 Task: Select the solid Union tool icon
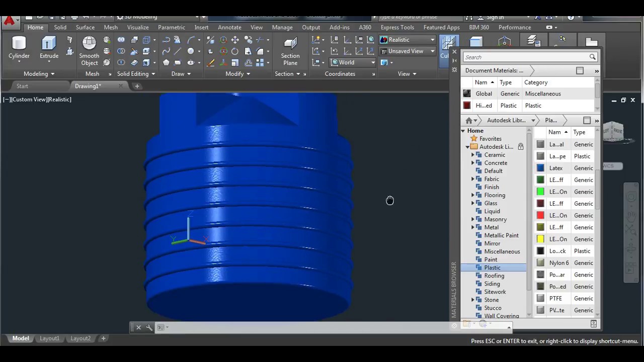click(x=121, y=40)
